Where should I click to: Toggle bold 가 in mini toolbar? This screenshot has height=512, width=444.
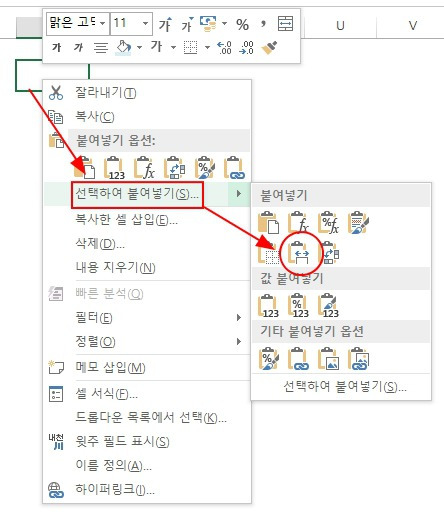(x=57, y=48)
